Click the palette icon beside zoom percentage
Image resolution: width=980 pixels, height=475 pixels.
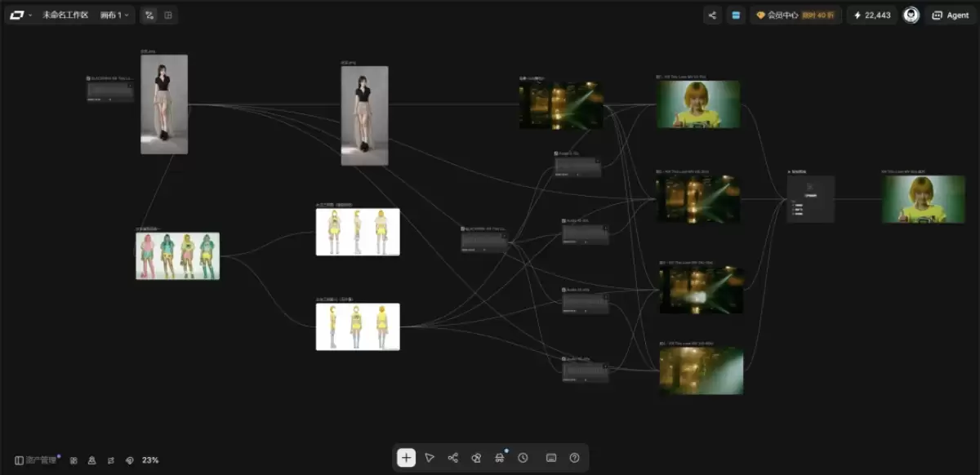[x=129, y=460]
